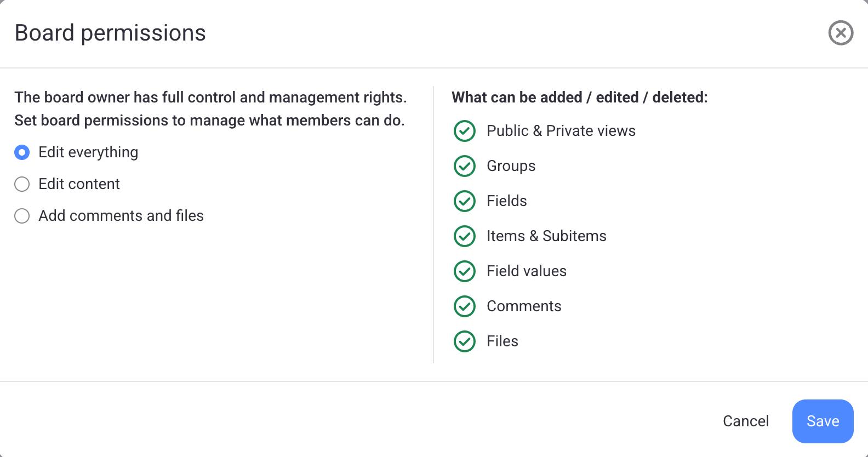Click the checkmark icon next to Fields
The height and width of the screenshot is (457, 868).
(464, 201)
